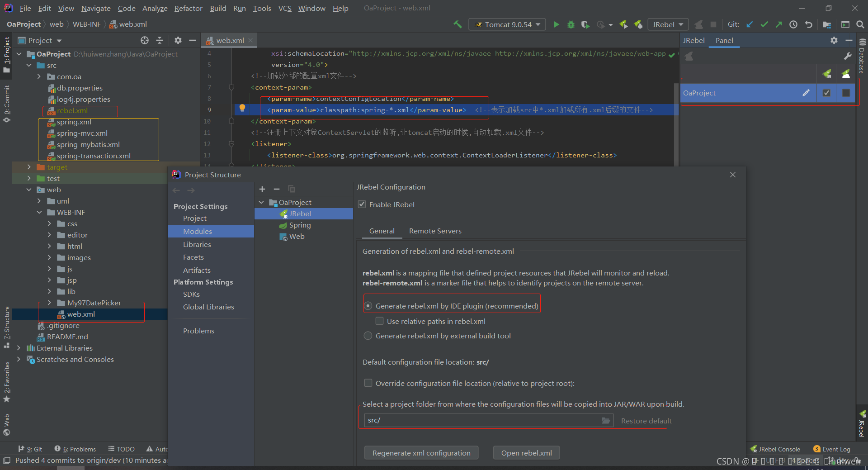This screenshot has width=868, height=470.
Task: Click Regenerate xml configuration button
Action: point(421,453)
